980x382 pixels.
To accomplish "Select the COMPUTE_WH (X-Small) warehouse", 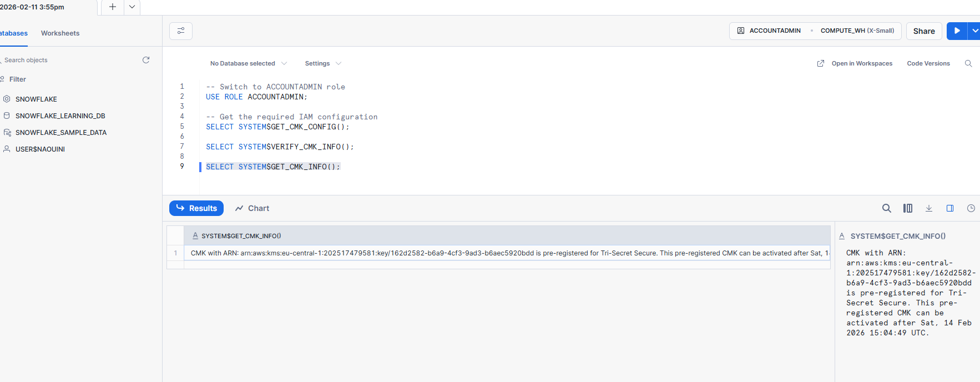I will click(x=857, y=31).
